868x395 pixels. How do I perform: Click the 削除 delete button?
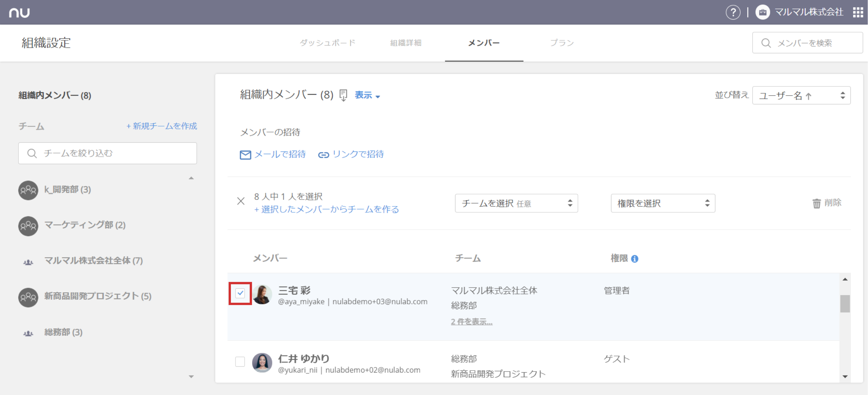[826, 203]
